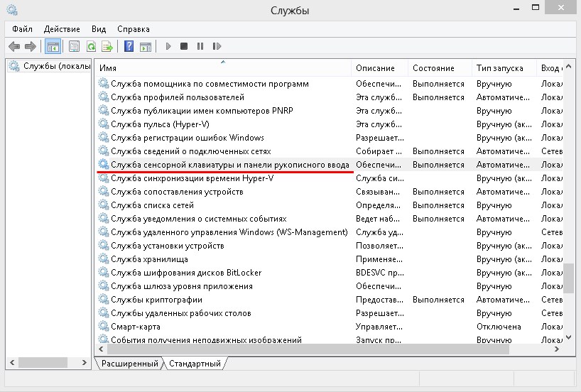
Task: Click gear icon of Службы удаленных рабочих столов
Action: click(104, 312)
